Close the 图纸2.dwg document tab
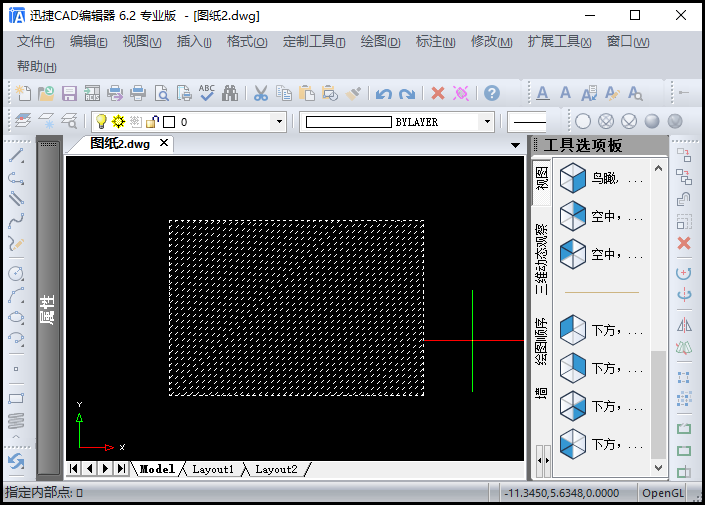 [x=164, y=143]
